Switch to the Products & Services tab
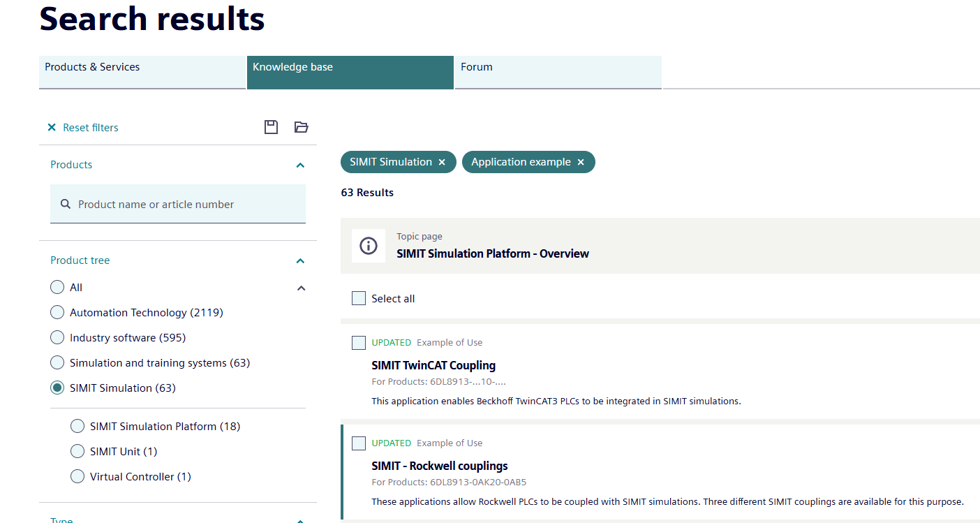This screenshot has height=523, width=980. [142, 72]
